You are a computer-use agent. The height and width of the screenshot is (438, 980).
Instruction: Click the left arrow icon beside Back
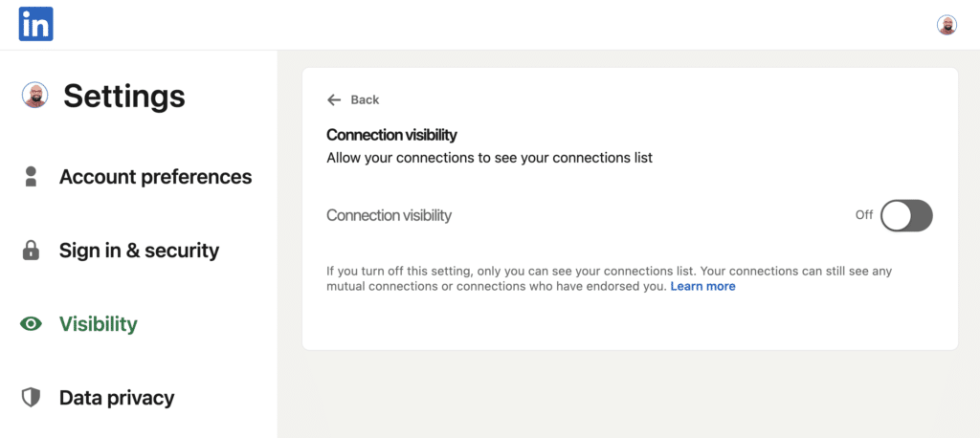[334, 99]
